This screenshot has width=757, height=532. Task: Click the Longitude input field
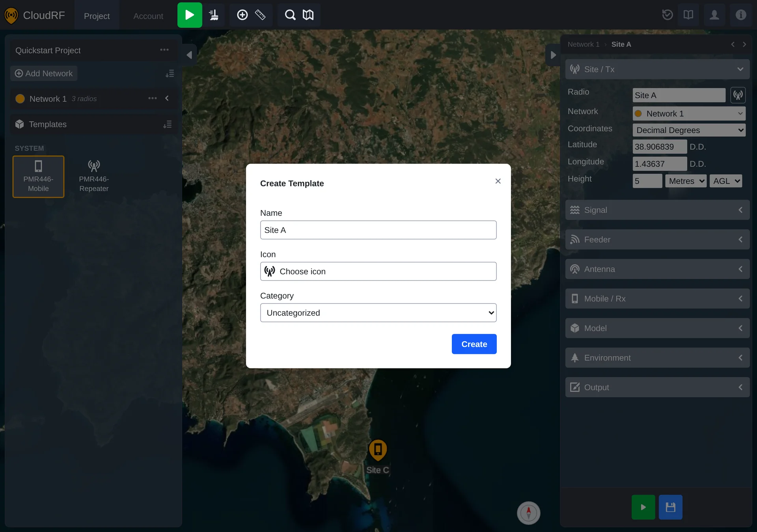(659, 164)
